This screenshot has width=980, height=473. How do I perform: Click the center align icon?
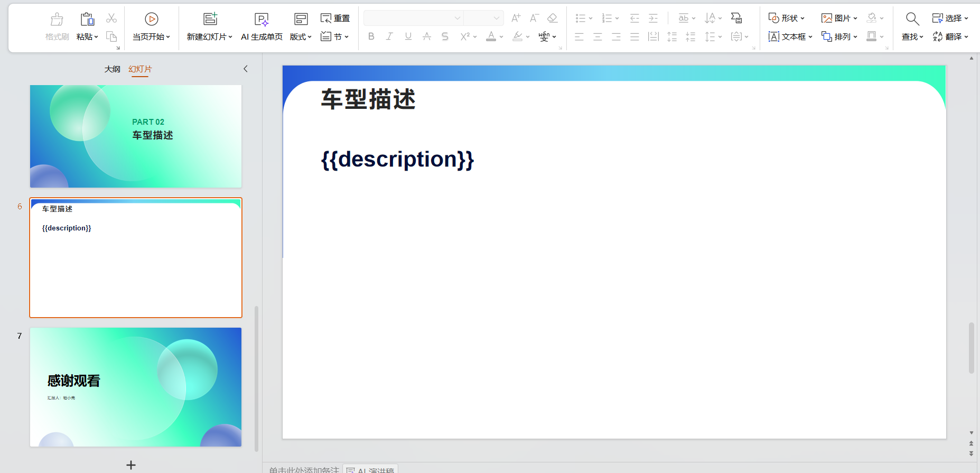click(598, 36)
